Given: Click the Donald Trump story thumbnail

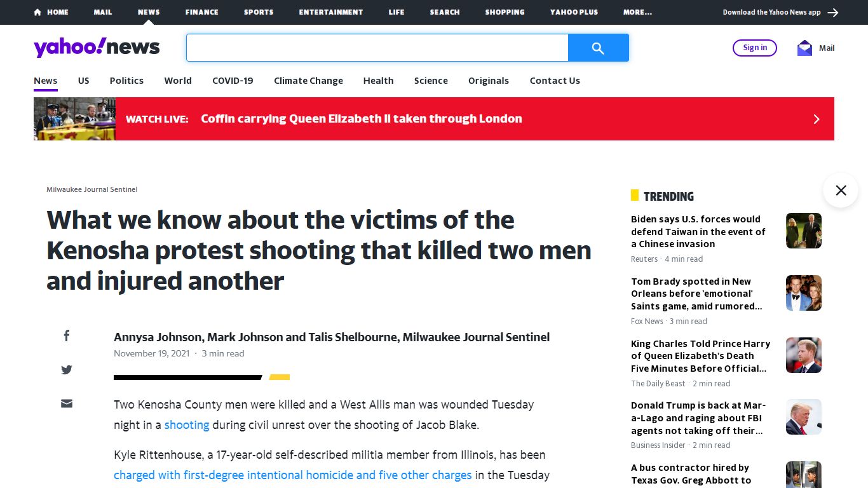Looking at the screenshot, I should coord(804,417).
